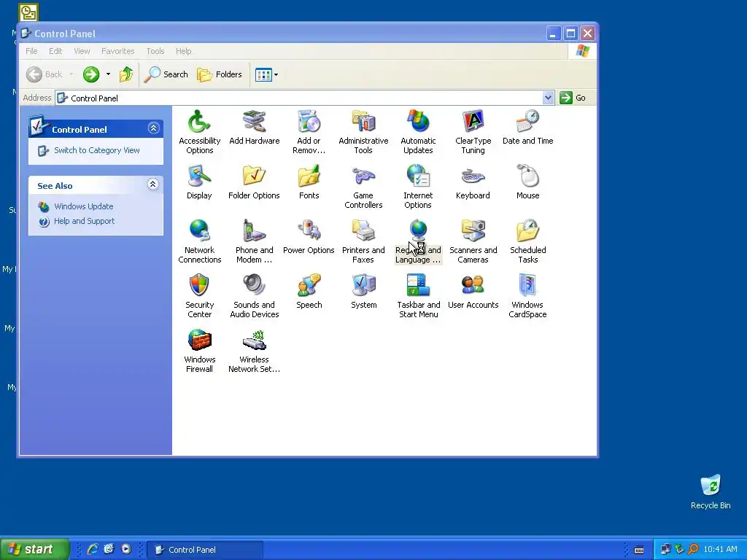Open Security Center icon
747x560 pixels.
199,296
